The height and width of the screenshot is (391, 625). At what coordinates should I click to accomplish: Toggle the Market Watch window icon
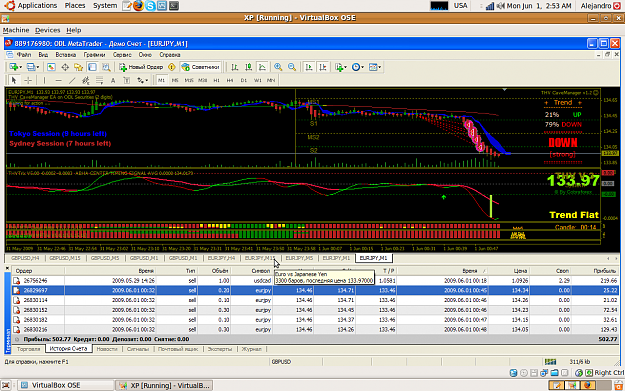point(51,67)
